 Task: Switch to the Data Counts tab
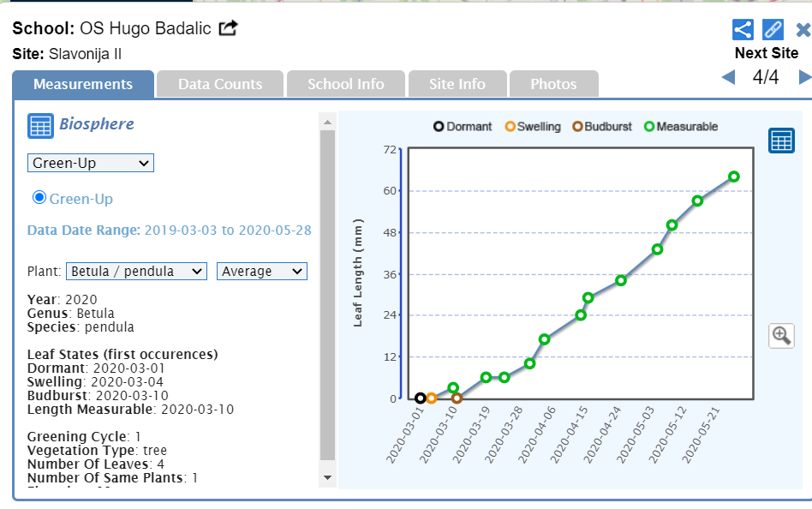click(220, 84)
